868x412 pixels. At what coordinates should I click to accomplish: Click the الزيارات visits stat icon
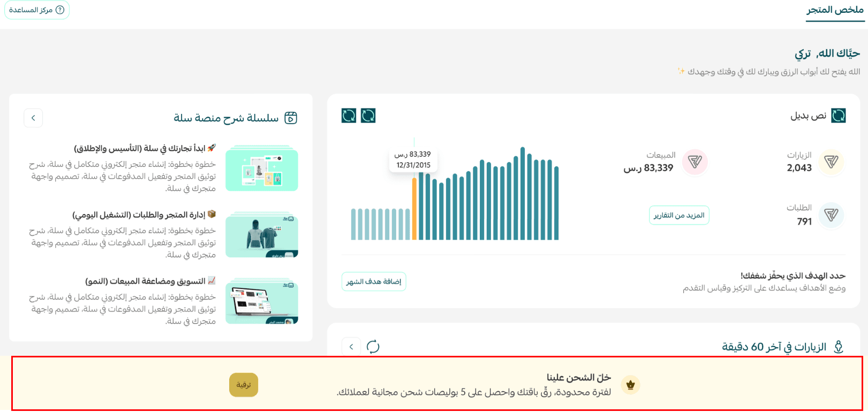(x=831, y=162)
